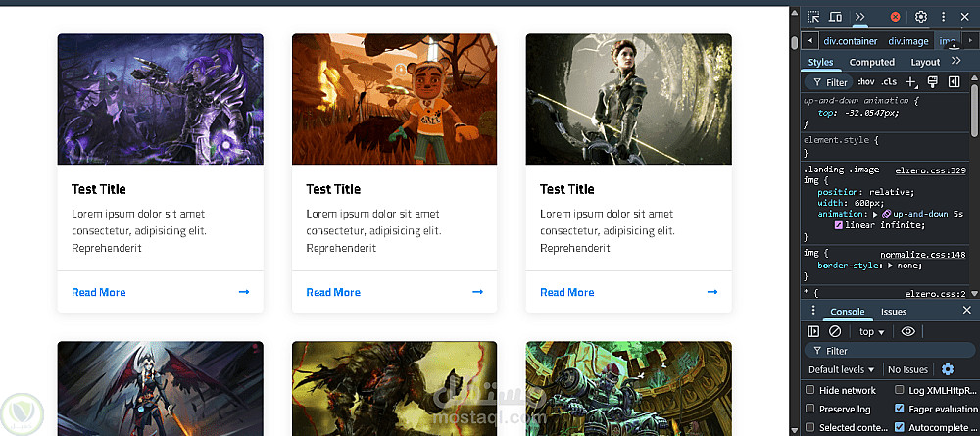Viewport: 980px width, 436px height.
Task: Disable the Autocomplete from history checkbox
Action: coord(900,427)
